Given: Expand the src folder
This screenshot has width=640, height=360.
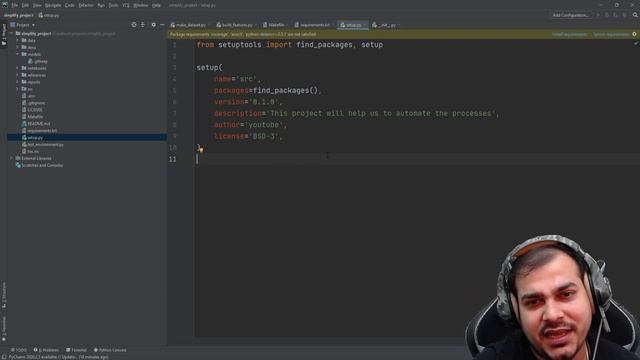Looking at the screenshot, I should pyautogui.click(x=17, y=89).
